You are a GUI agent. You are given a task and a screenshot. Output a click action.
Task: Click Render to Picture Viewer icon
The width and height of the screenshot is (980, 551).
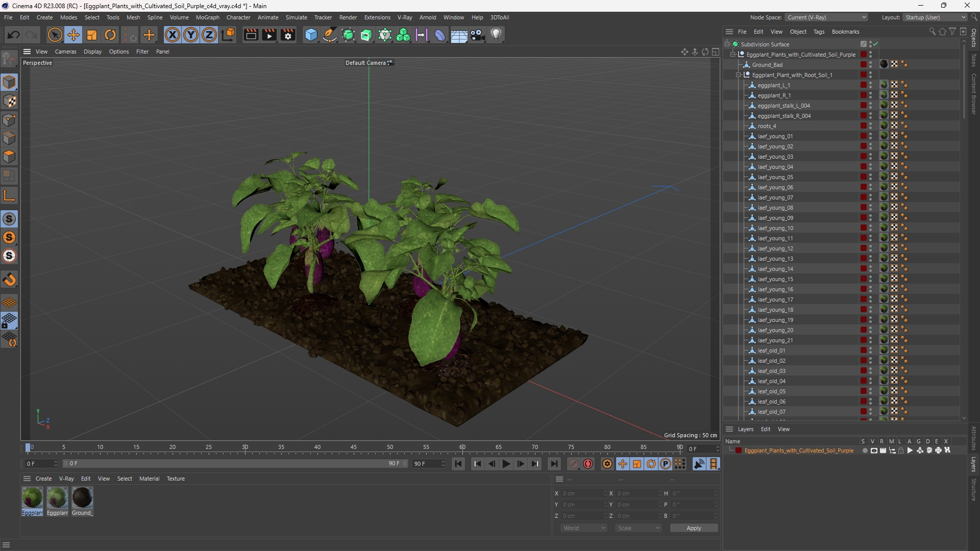(x=269, y=35)
